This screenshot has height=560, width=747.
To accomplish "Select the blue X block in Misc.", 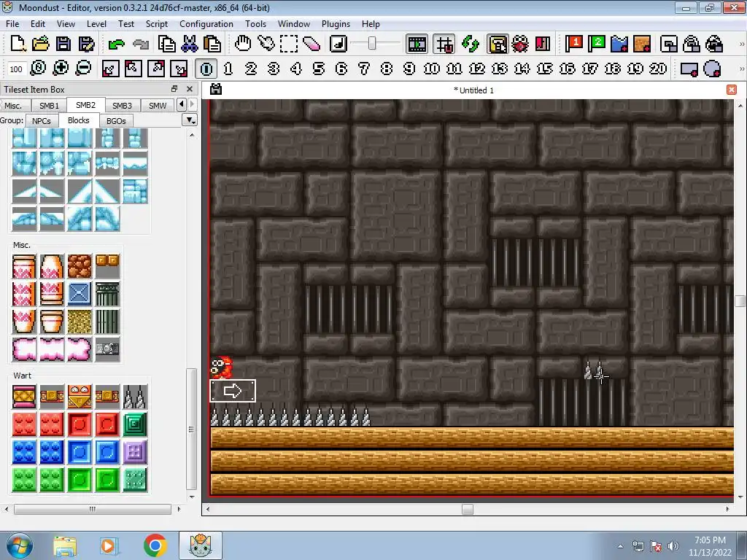I will click(80, 293).
